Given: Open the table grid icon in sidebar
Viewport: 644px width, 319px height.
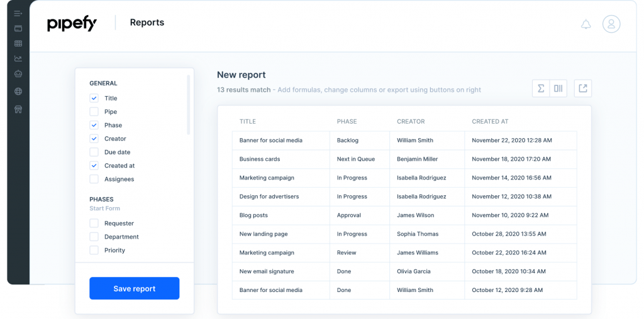Looking at the screenshot, I should click(x=18, y=43).
